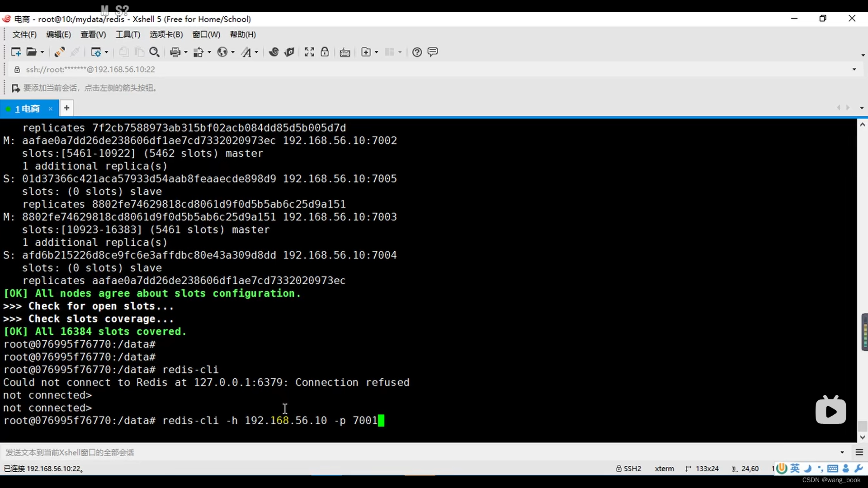Click the IME moon icon
The image size is (868, 488).
point(808,469)
